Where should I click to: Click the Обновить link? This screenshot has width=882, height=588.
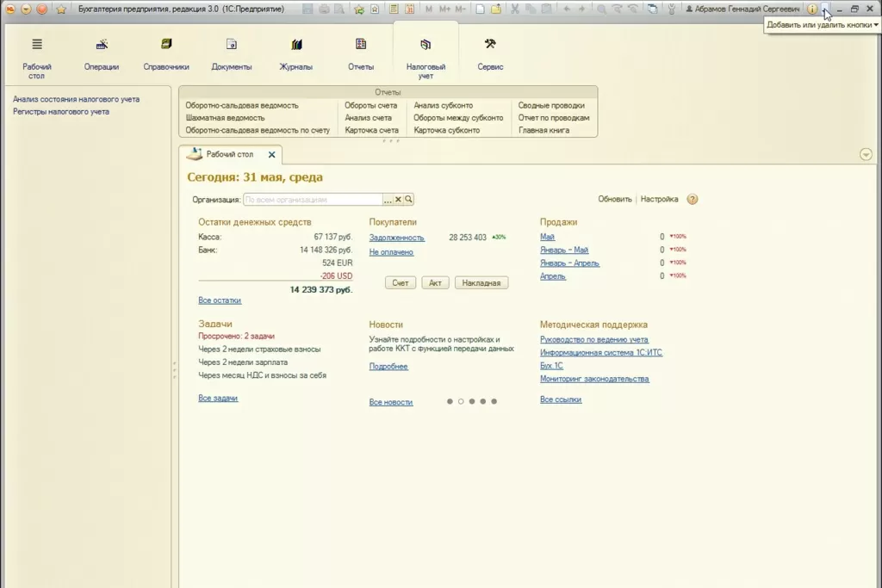point(615,199)
